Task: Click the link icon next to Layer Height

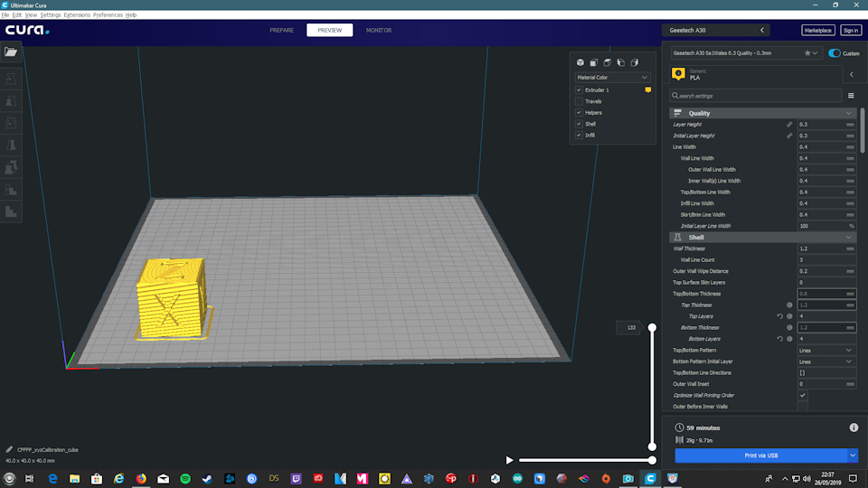Action: [x=789, y=124]
